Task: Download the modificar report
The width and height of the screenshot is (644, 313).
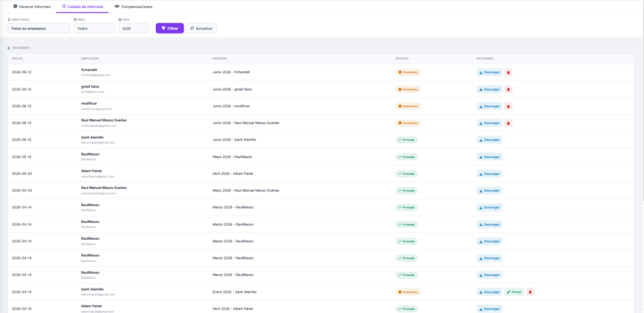Action: (489, 106)
